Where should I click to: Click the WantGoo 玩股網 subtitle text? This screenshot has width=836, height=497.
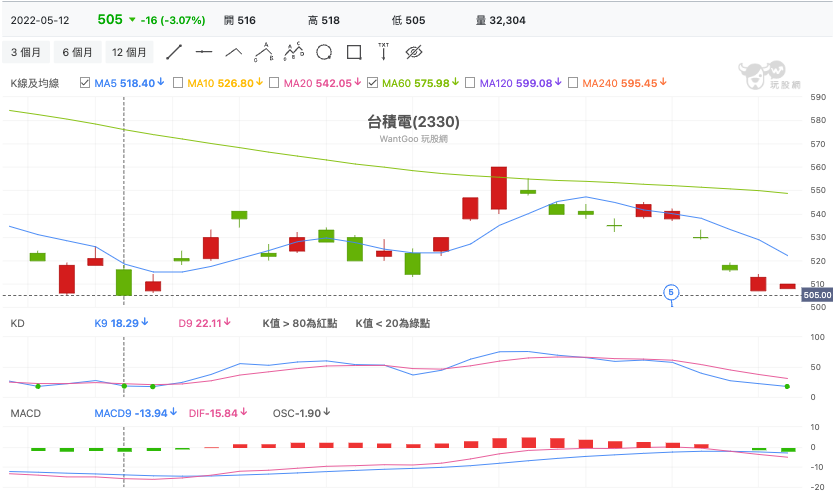tap(413, 139)
